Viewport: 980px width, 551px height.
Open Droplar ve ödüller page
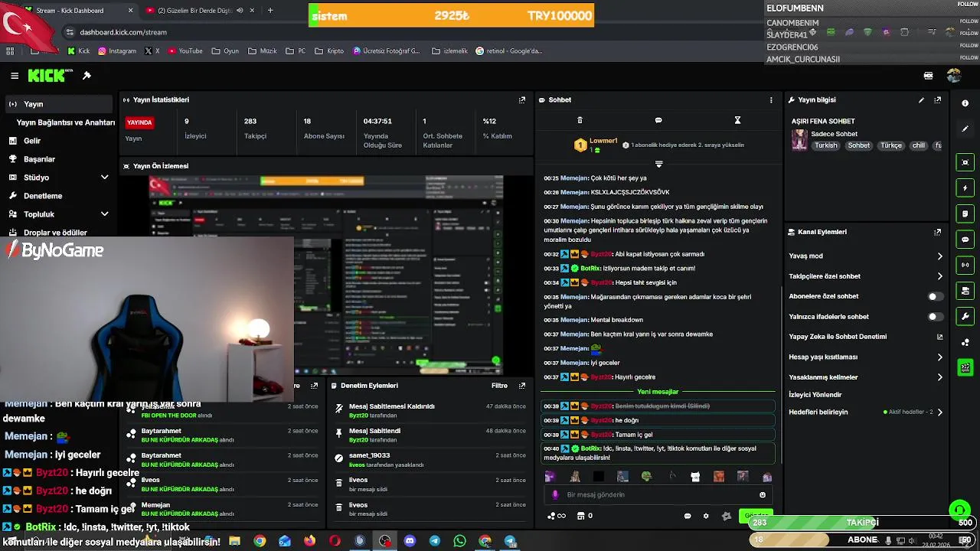[x=55, y=233]
